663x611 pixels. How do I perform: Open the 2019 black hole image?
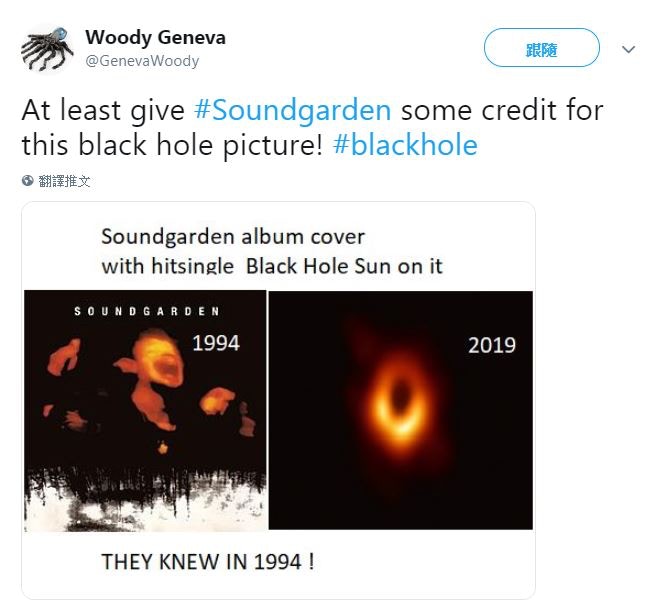click(400, 410)
